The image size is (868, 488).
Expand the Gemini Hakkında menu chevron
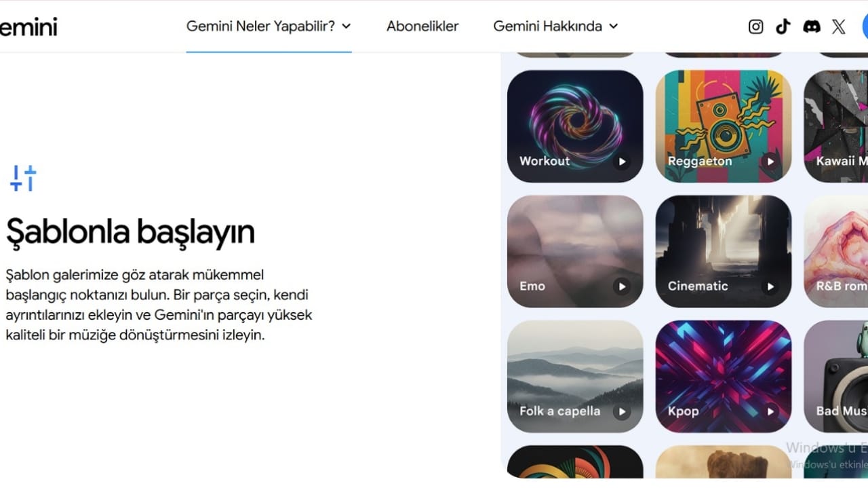point(614,26)
